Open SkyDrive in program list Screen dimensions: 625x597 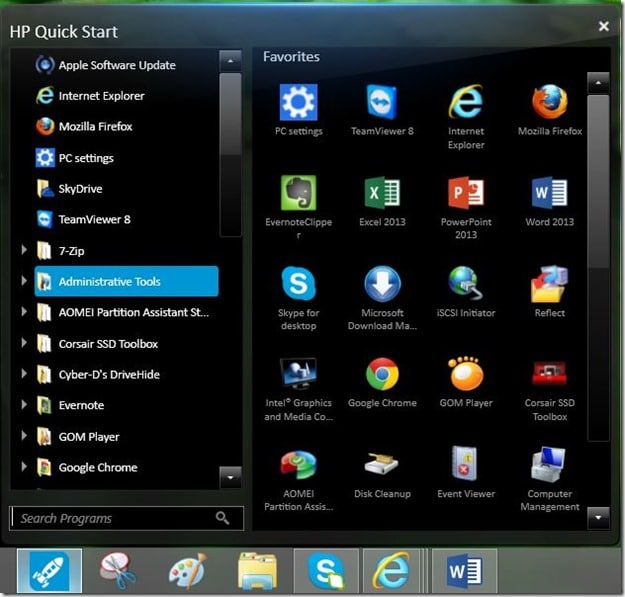pyautogui.click(x=126, y=189)
